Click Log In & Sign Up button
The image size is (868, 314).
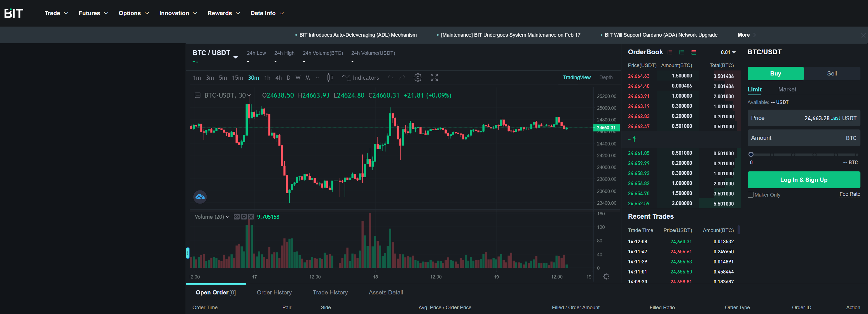pos(804,180)
